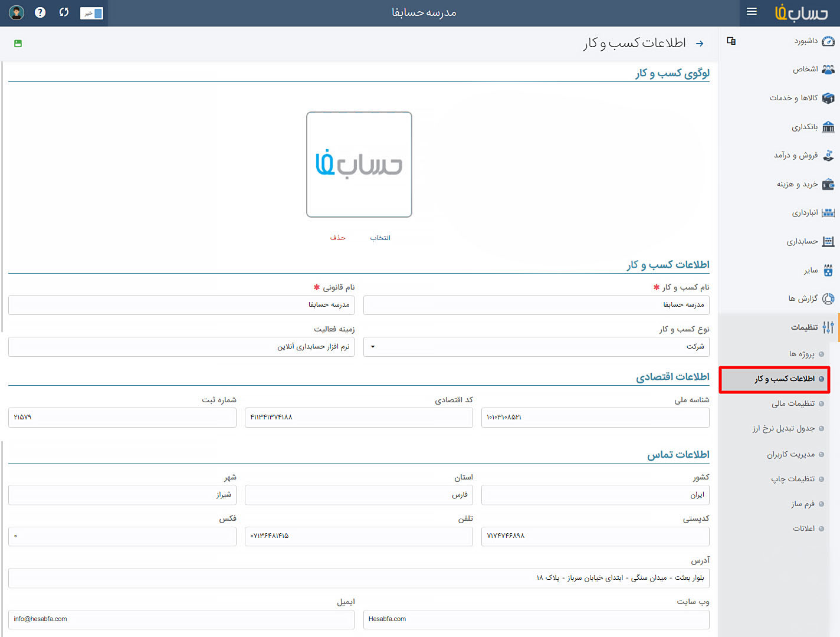
Task: Open بانکداری banking menu
Action: tap(813, 127)
